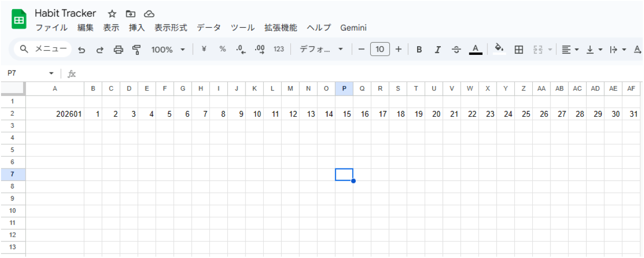Open the データ menu
Screen dimensions: 644x258
[208, 28]
